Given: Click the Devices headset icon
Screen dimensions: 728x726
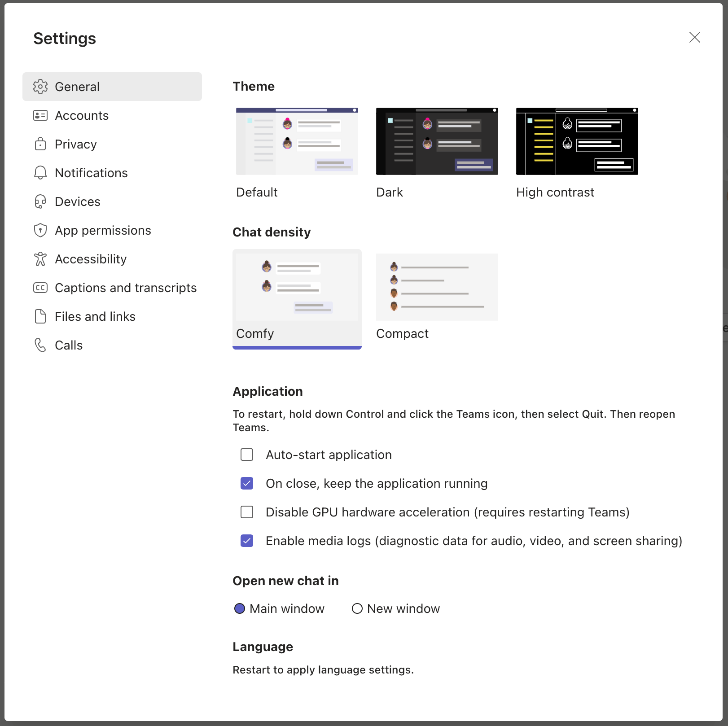Looking at the screenshot, I should coord(40,201).
